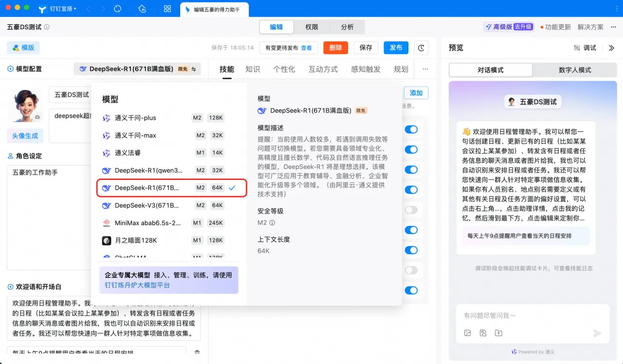Collapse the preview panel with the double-chevron icon
623x364 pixels.
(612, 48)
